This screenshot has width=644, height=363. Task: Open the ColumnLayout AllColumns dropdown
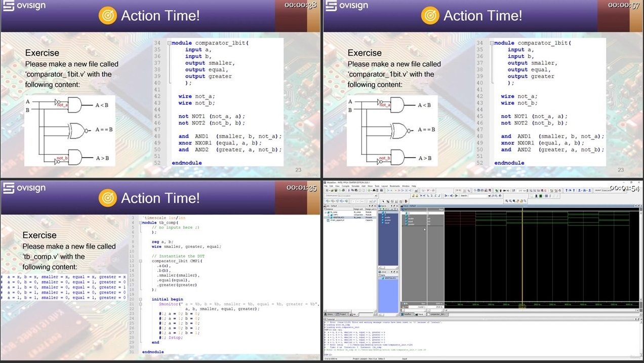(x=357, y=196)
